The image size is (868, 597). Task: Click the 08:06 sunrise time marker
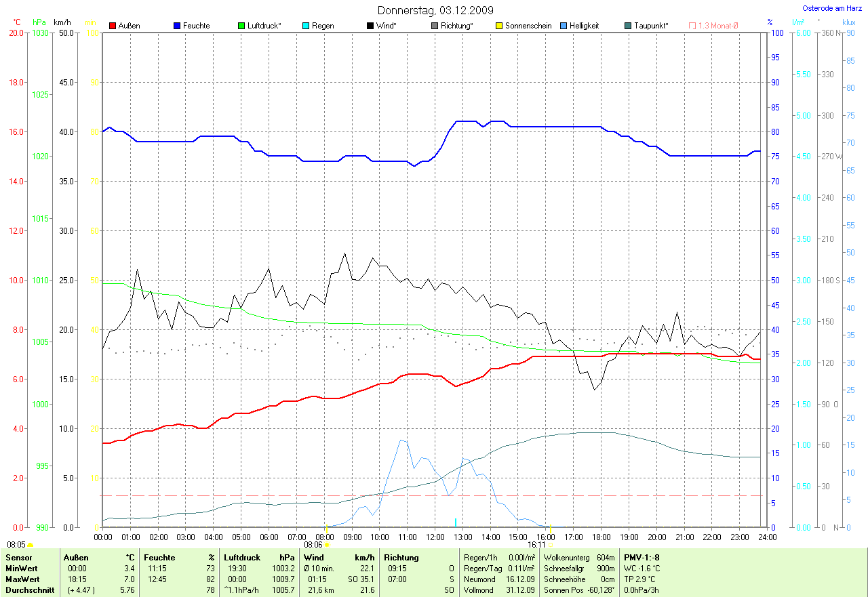[x=313, y=544]
